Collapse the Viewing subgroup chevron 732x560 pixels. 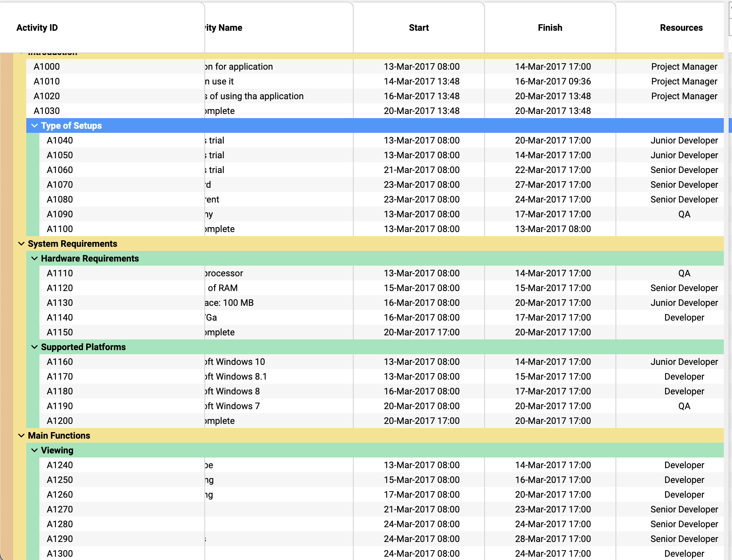tap(34, 451)
